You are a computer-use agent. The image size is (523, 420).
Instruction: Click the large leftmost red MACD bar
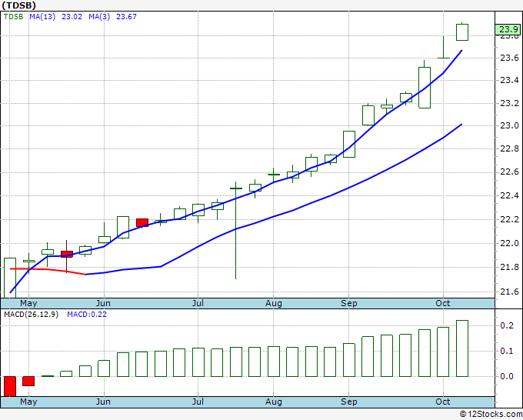pos(10,386)
